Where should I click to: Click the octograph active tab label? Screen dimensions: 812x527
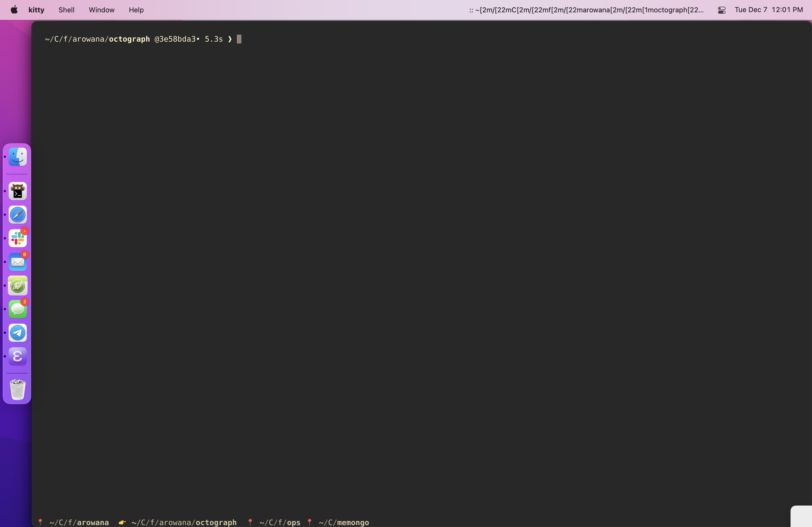(184, 522)
